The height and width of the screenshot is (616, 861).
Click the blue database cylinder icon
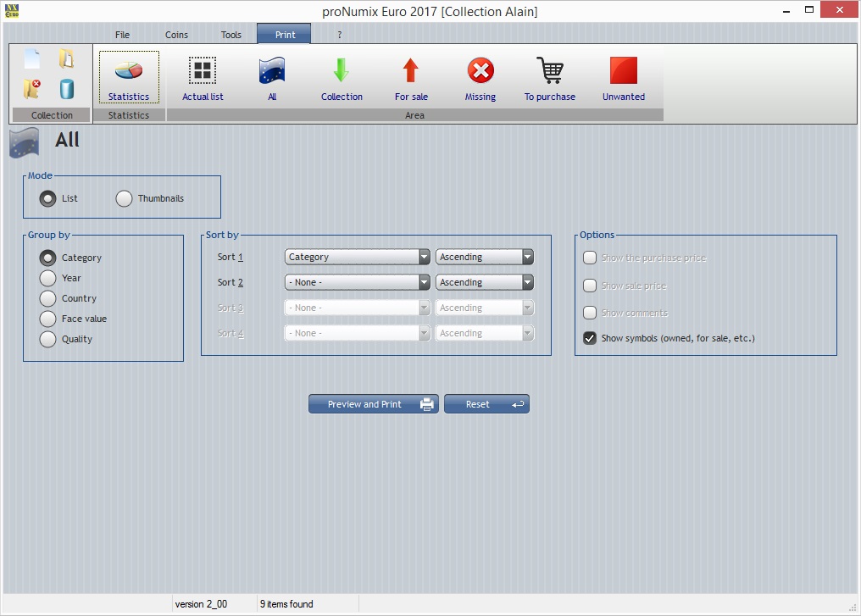(66, 88)
